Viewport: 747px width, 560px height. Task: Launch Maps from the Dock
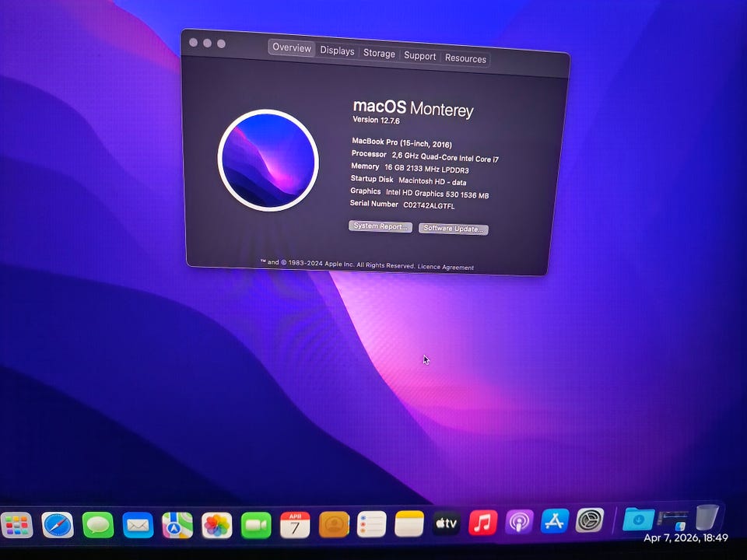pyautogui.click(x=177, y=525)
